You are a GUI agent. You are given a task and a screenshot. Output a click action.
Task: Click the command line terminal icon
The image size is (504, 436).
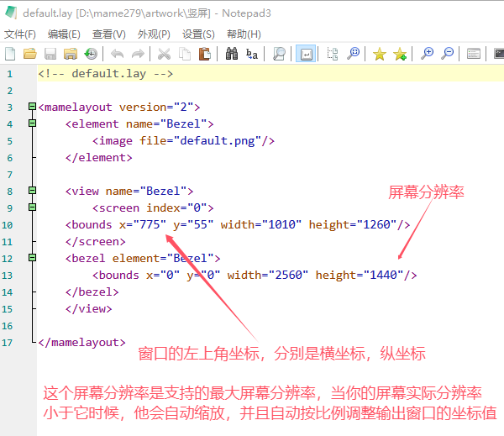[x=499, y=54]
